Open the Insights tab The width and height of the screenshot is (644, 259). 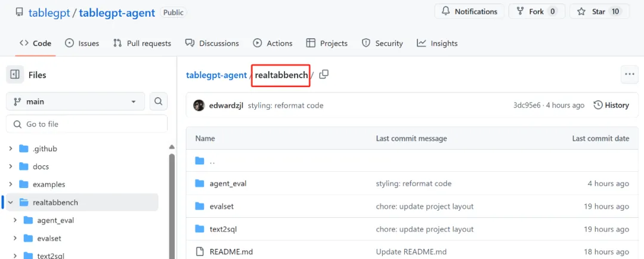[437, 43]
